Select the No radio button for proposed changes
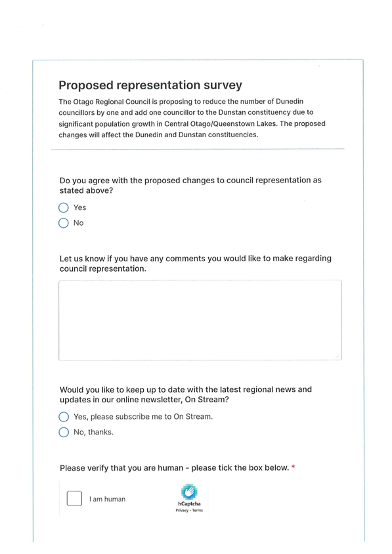The image size is (392, 554). pyautogui.click(x=64, y=223)
